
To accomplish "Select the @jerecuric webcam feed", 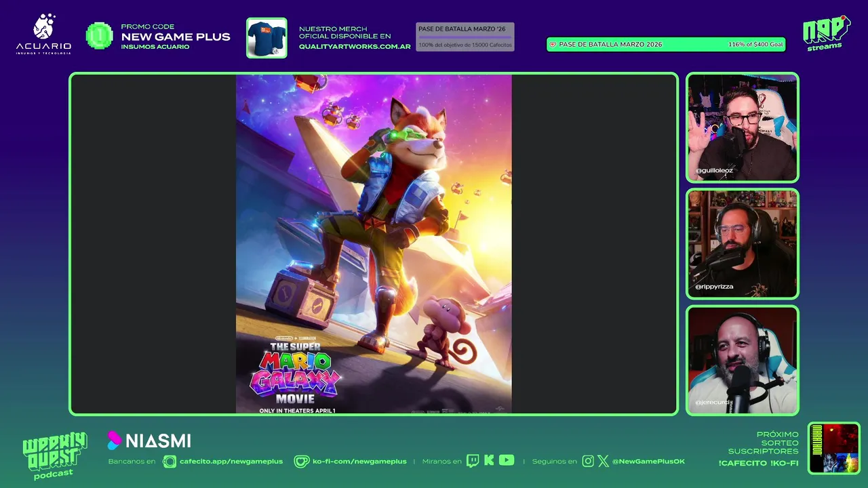I will click(x=743, y=361).
